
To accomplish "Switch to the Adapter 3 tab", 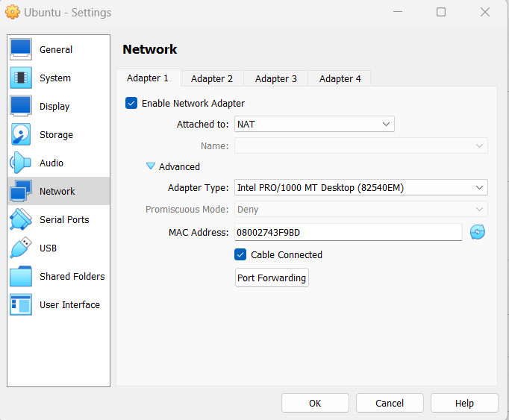I will (275, 78).
